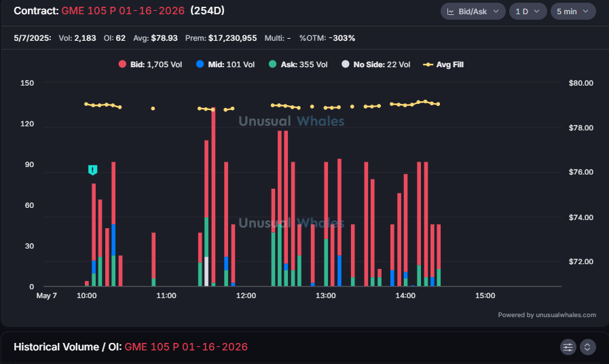Open the Bid/Ask chart type dropdown
This screenshot has height=364, width=609.
point(473,12)
